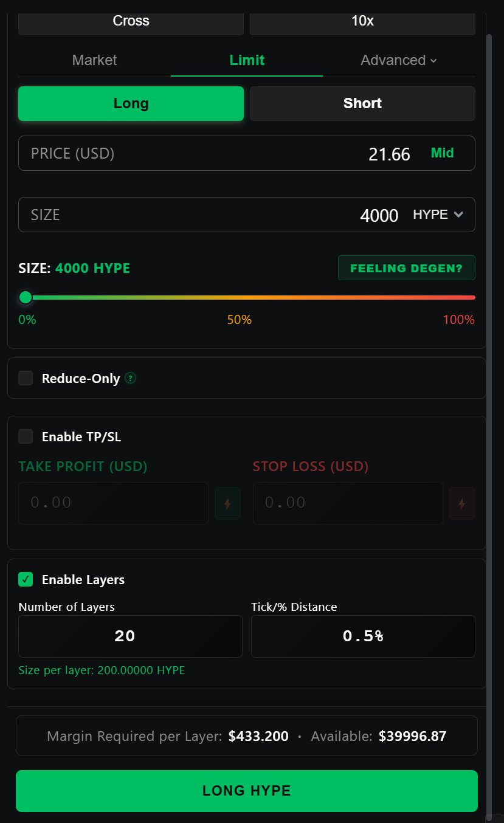Image resolution: width=504 pixels, height=823 pixels.
Task: Click the Stop Loss lightning bolt icon
Action: point(461,503)
